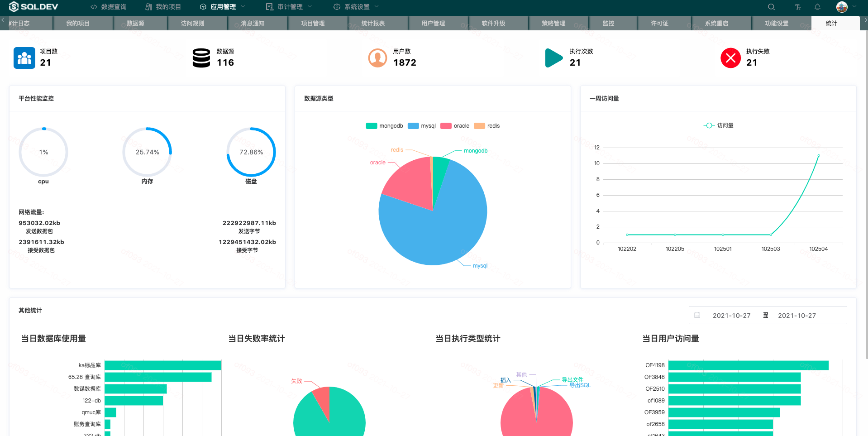868x436 pixels.
Task: Click the 222922987.11kb 发送字节 value
Action: (x=249, y=223)
